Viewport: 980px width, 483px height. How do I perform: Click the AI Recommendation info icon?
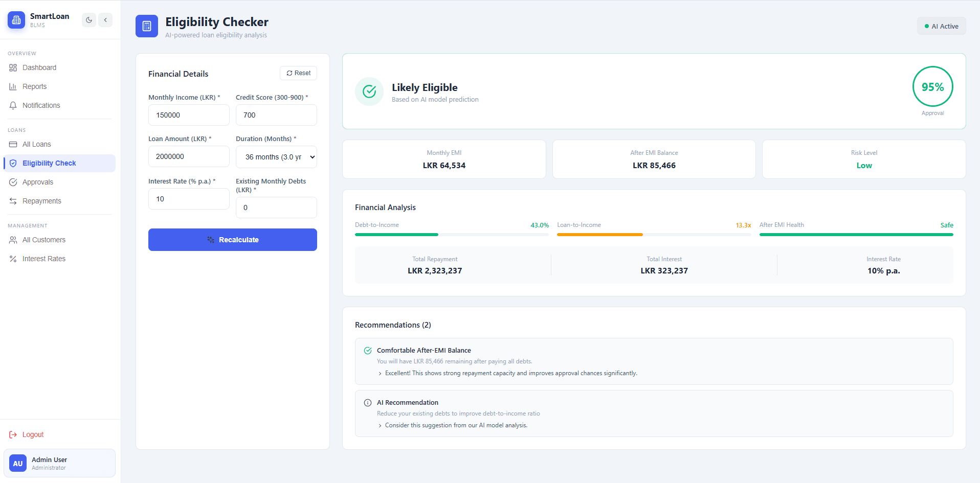[368, 403]
